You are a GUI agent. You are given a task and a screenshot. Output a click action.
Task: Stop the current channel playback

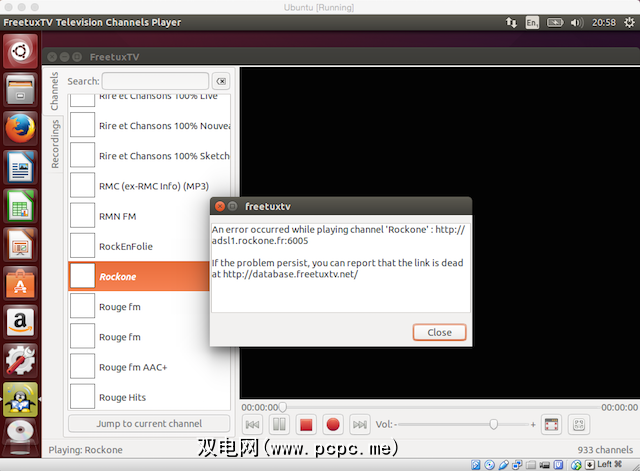point(306,424)
